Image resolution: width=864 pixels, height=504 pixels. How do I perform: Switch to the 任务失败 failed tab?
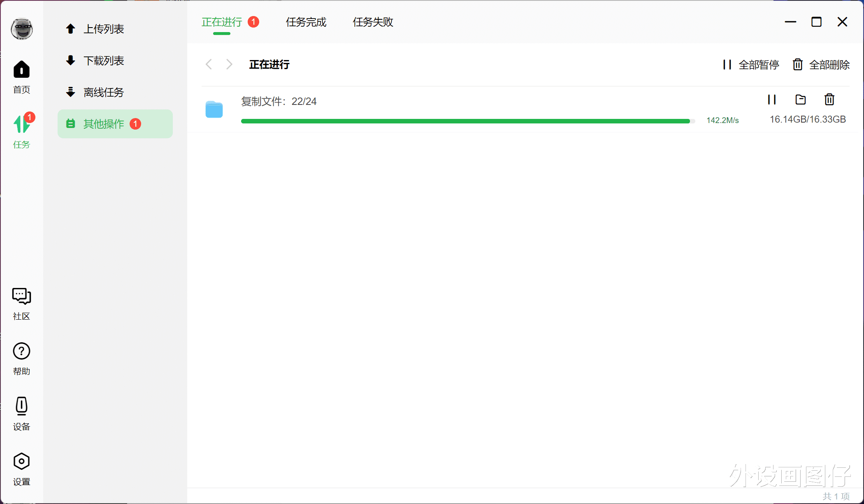(x=372, y=23)
